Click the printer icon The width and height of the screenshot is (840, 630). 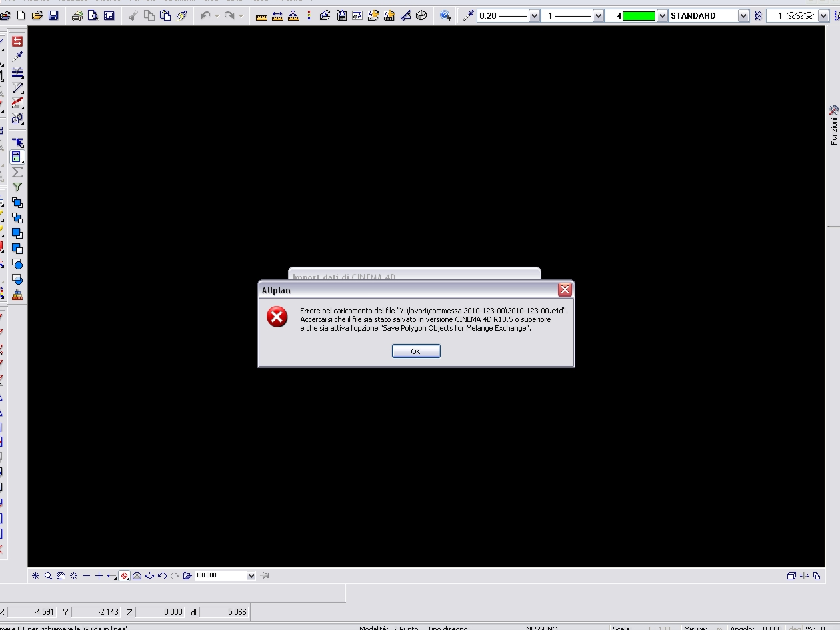77,15
